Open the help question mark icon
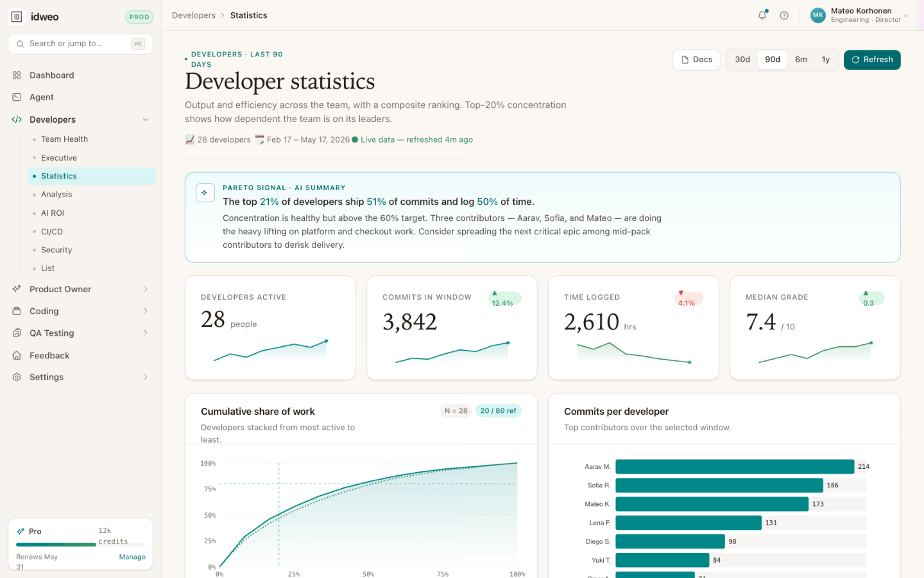Image resolution: width=924 pixels, height=578 pixels. click(784, 15)
